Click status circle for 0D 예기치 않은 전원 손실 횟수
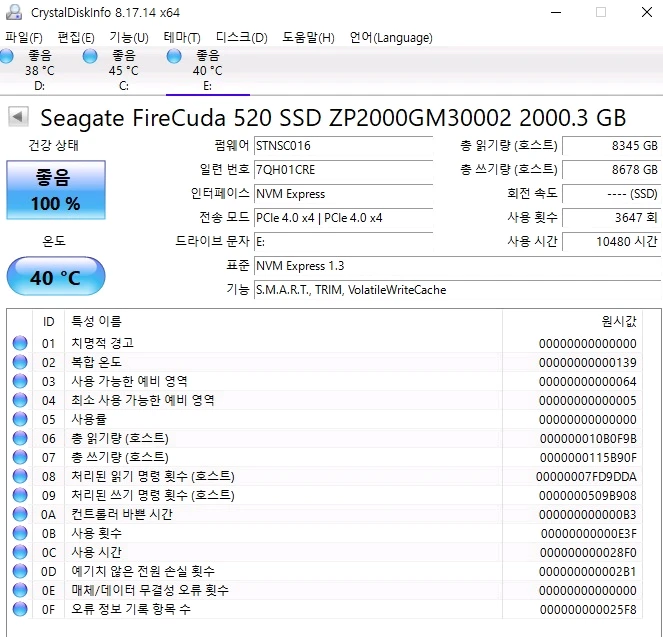The width and height of the screenshot is (663, 637). click(x=20, y=571)
